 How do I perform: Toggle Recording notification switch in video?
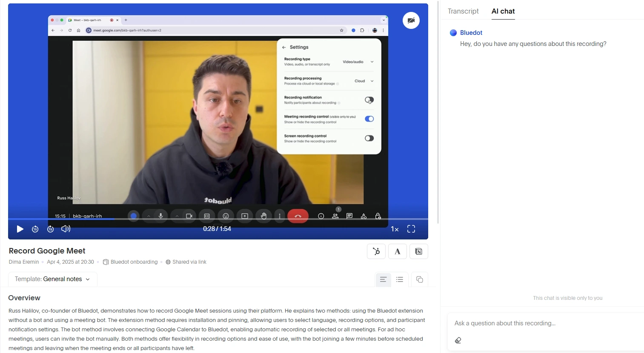point(369,100)
